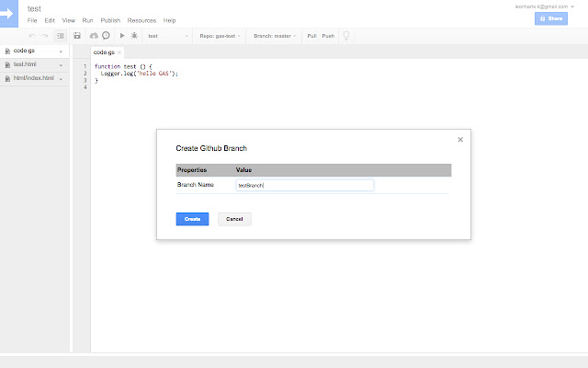This screenshot has width=588, height=368.
Task: Open the clock triggers icon
Action: pyautogui.click(x=106, y=36)
